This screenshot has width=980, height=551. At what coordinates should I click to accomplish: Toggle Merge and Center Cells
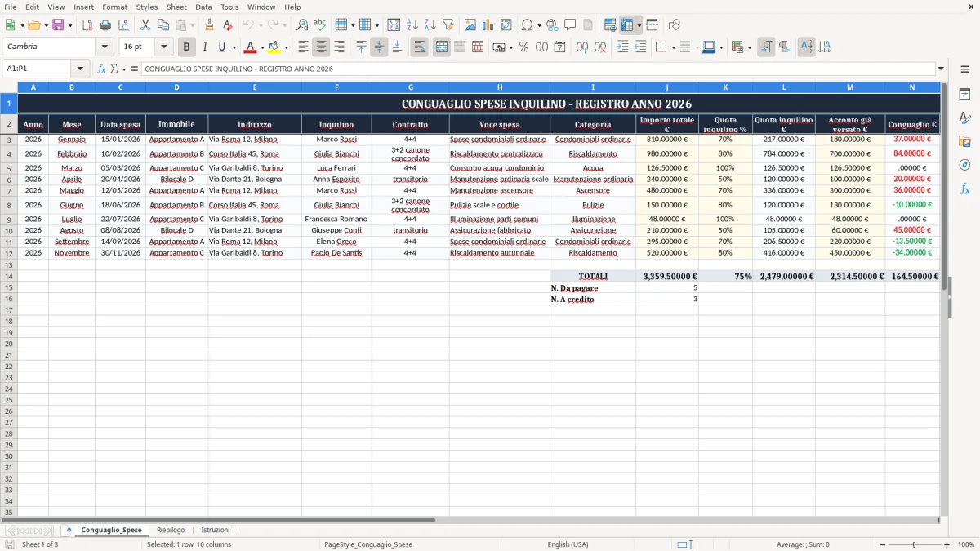[442, 47]
